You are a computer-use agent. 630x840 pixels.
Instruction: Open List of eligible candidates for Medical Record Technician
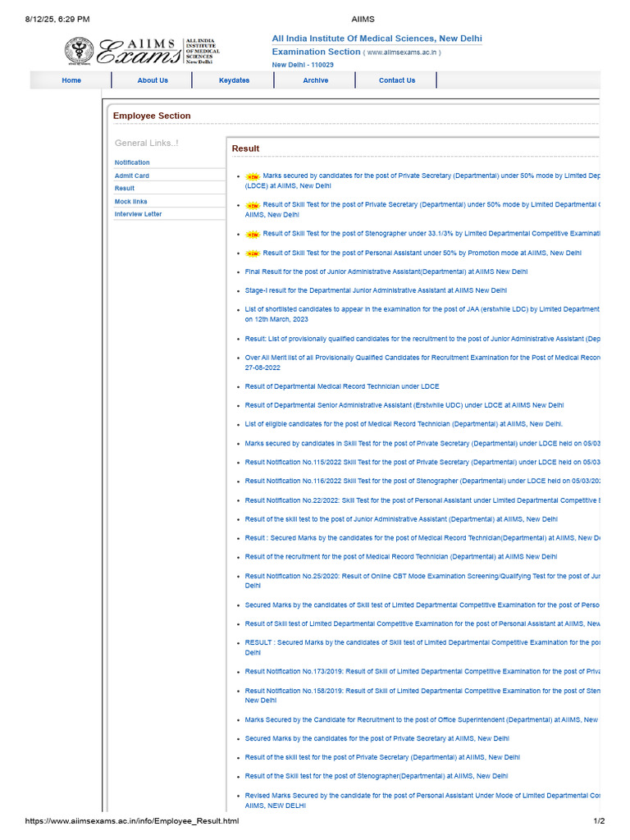pos(404,424)
